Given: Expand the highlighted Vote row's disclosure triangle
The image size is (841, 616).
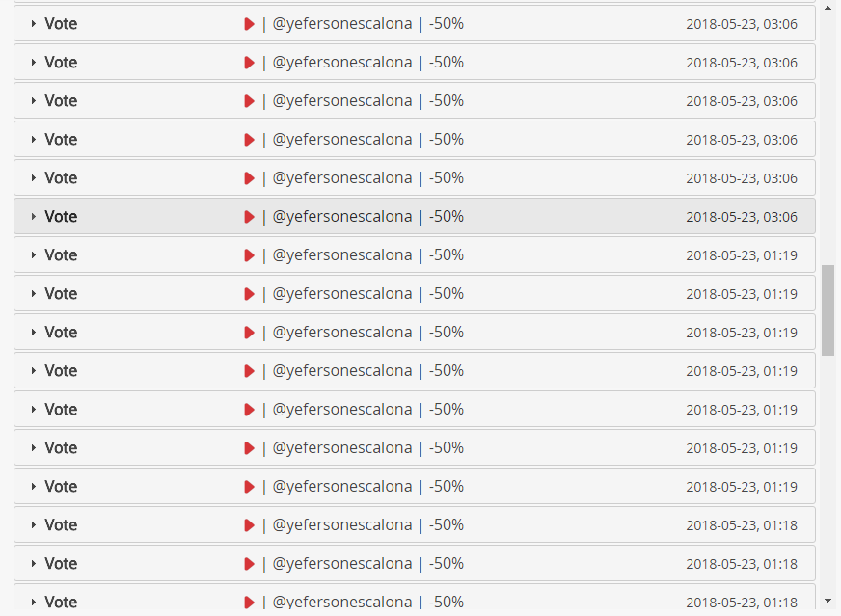Looking at the screenshot, I should tap(33, 217).
